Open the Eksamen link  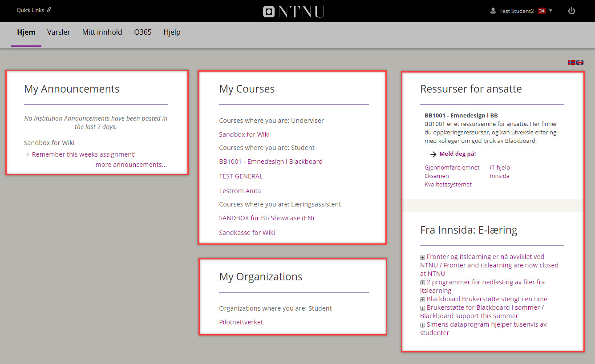[437, 176]
